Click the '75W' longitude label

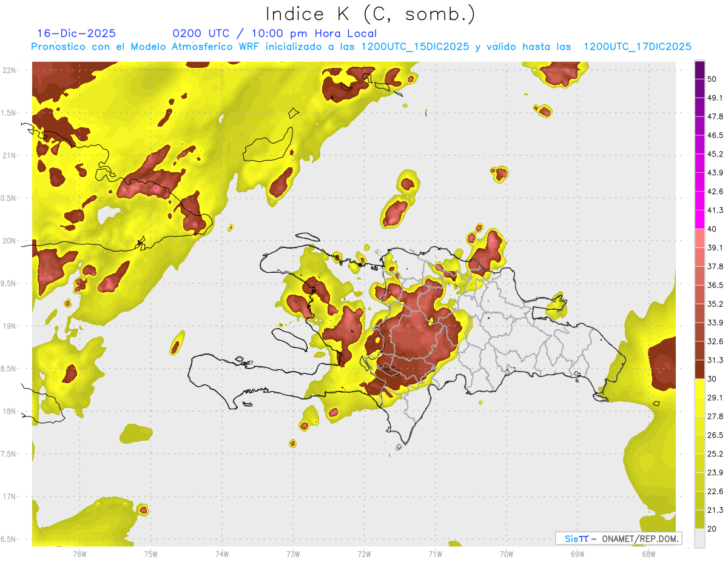(x=151, y=554)
